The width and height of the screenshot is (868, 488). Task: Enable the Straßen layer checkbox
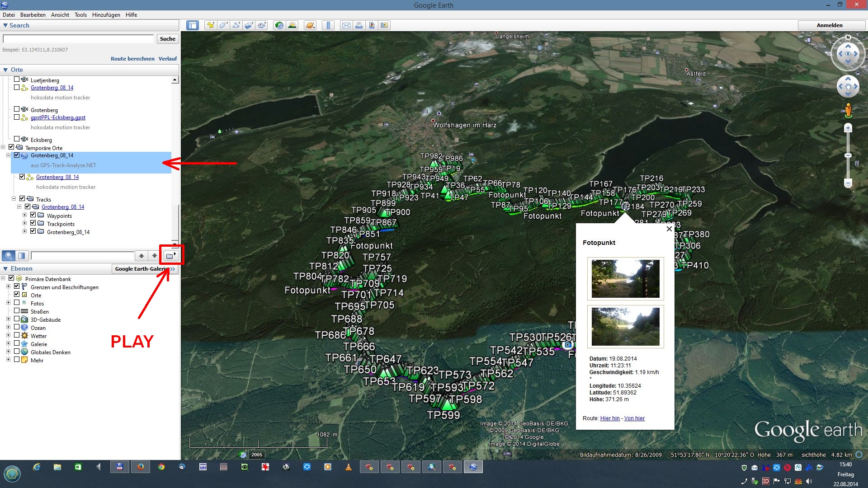(17, 311)
